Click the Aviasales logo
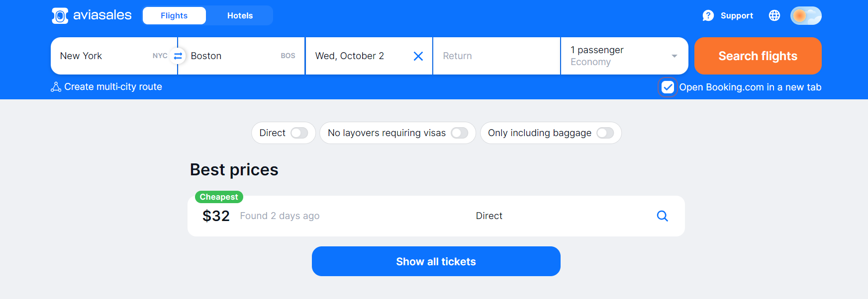 point(92,15)
